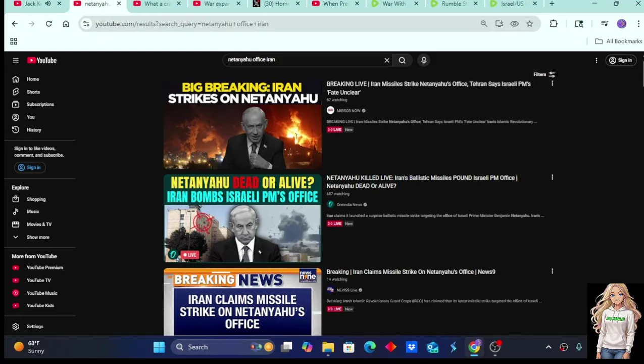Open Windows Start menu

click(159, 347)
